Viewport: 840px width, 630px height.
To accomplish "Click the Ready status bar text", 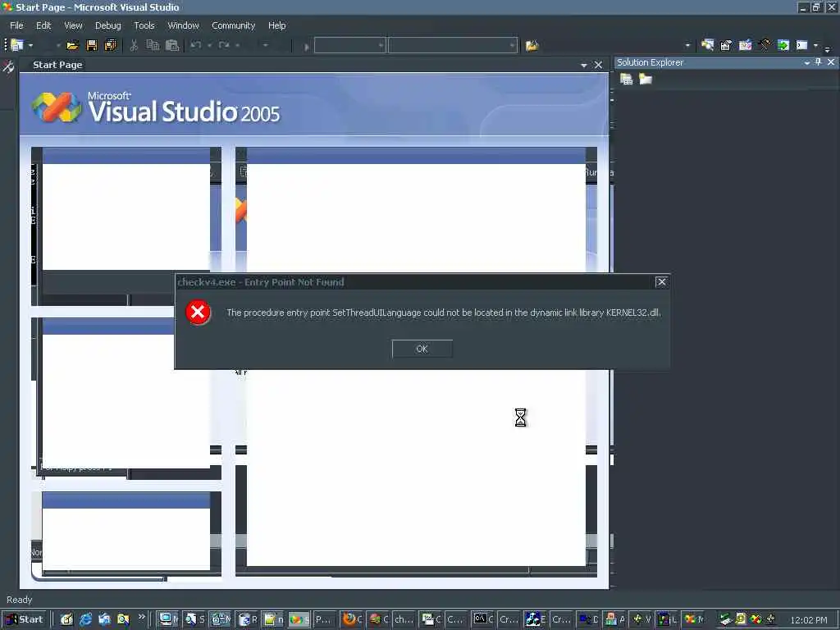I will (x=20, y=600).
